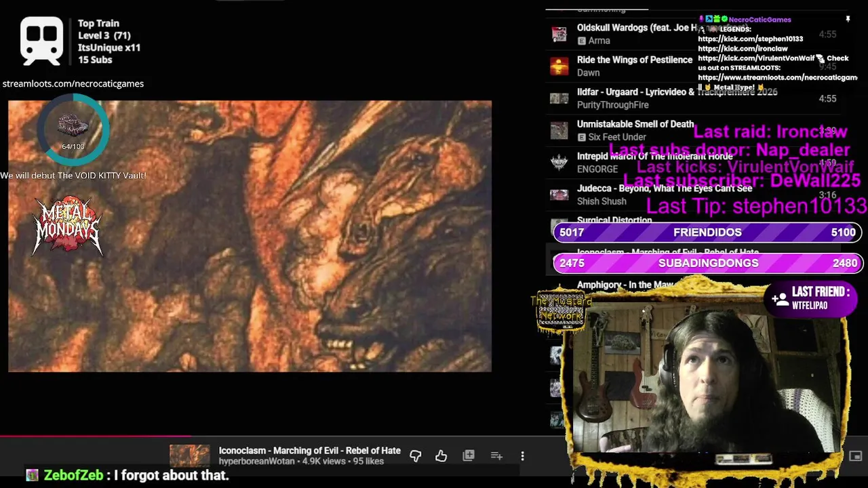This screenshot has width=868, height=488.
Task: Click the 3:16 duration of Judecca track
Action: 827,195
